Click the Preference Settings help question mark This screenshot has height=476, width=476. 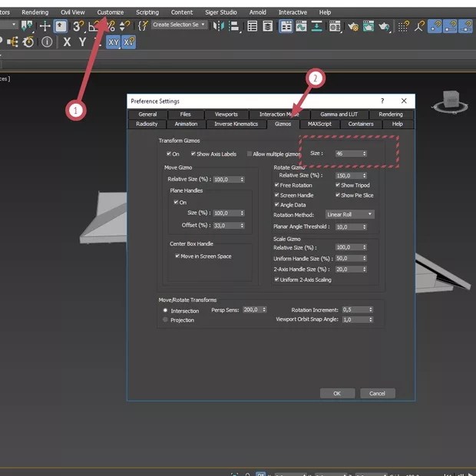pos(382,101)
